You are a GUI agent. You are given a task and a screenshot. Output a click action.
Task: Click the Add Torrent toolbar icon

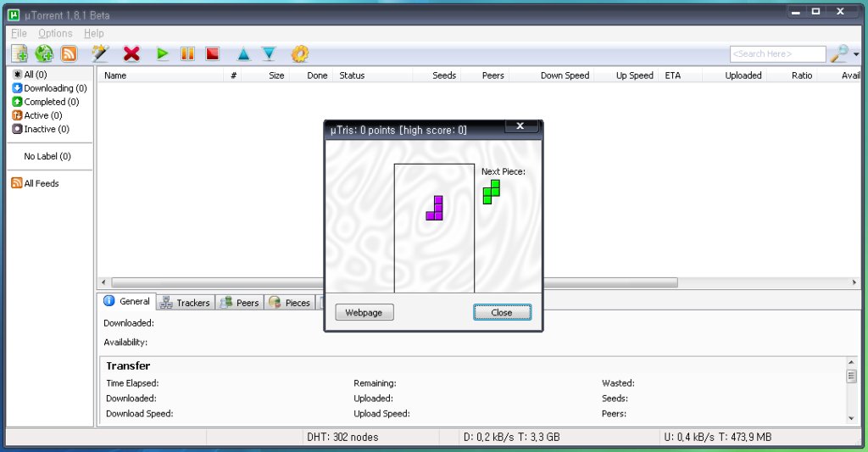19,53
